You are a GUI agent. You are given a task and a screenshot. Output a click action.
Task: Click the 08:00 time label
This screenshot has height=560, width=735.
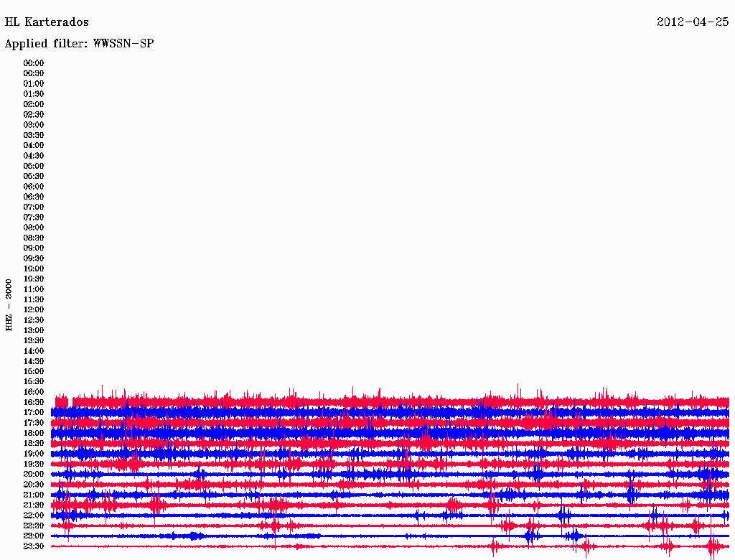click(x=33, y=228)
